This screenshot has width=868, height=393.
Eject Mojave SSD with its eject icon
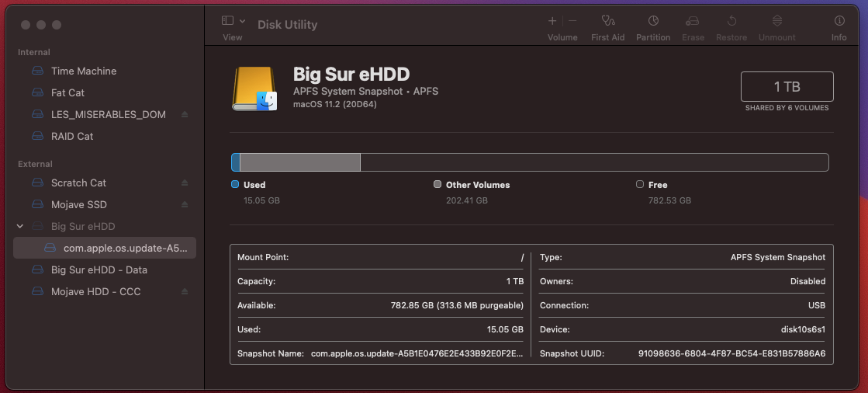coord(185,204)
